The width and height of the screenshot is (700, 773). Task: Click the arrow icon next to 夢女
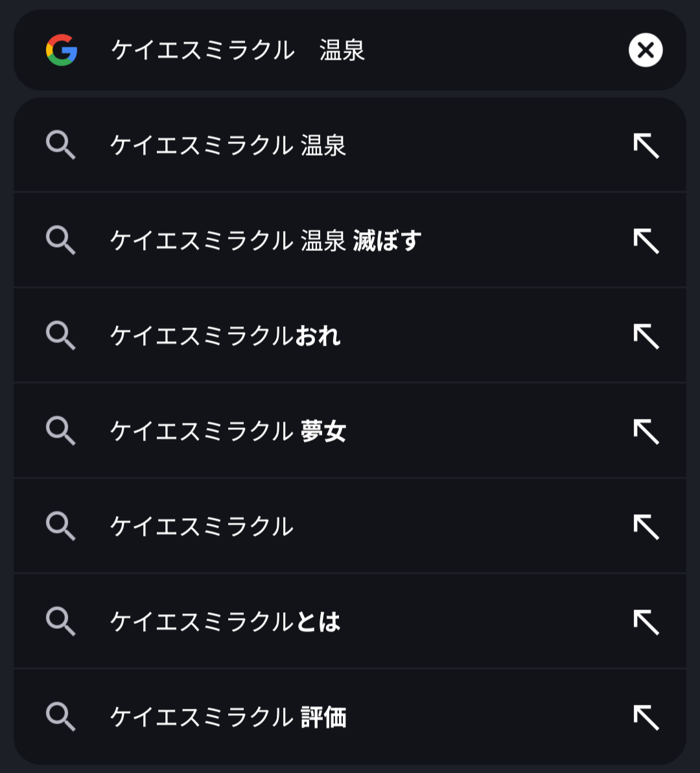tap(646, 431)
